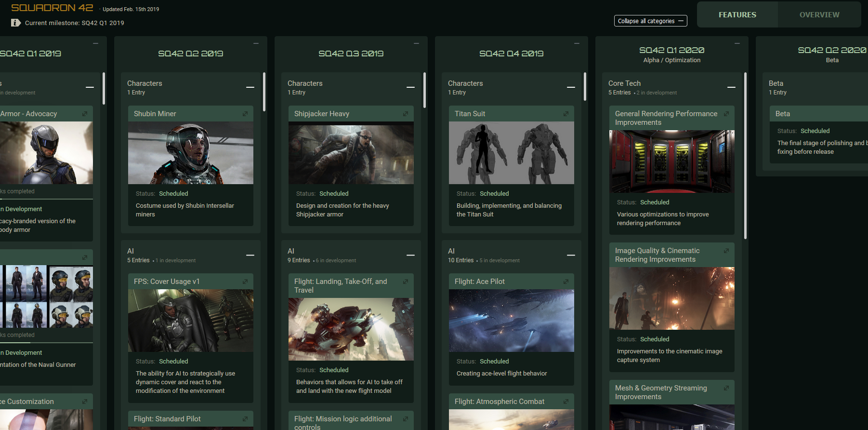The width and height of the screenshot is (868, 430).
Task: Open the Shubin Miner card expand icon
Action: tap(245, 114)
